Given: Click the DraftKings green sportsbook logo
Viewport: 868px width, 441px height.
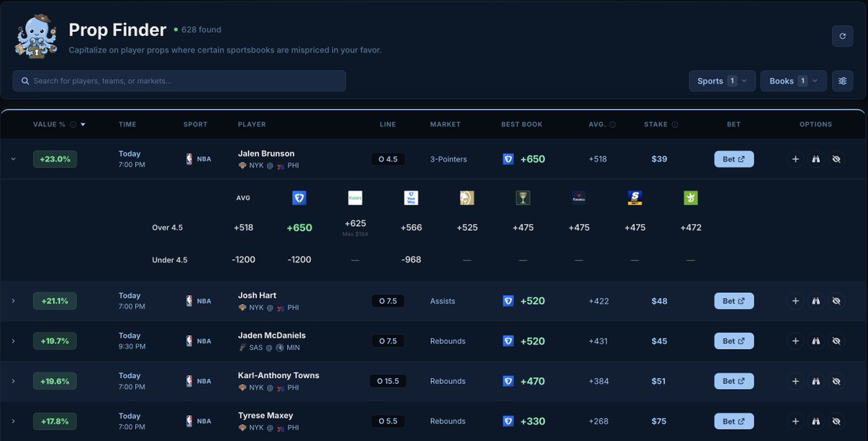Looking at the screenshot, I should pos(691,197).
